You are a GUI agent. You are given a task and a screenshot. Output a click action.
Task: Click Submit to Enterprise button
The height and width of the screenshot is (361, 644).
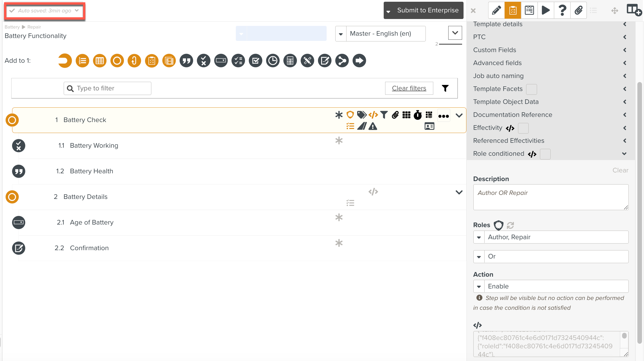pyautogui.click(x=428, y=10)
